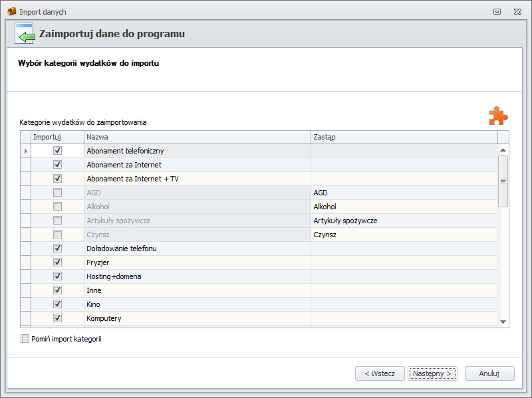The height and width of the screenshot is (398, 532).
Task: Click the orange puzzle piece icon
Action: tap(497, 116)
